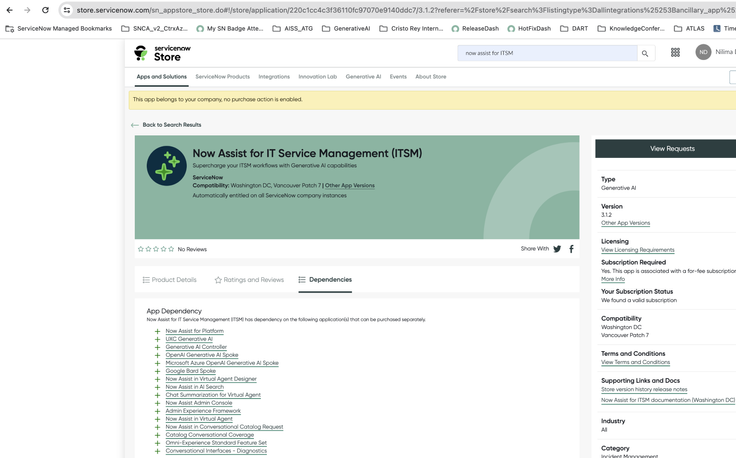
Task: Open Other App Versions link in banner
Action: [350, 185]
